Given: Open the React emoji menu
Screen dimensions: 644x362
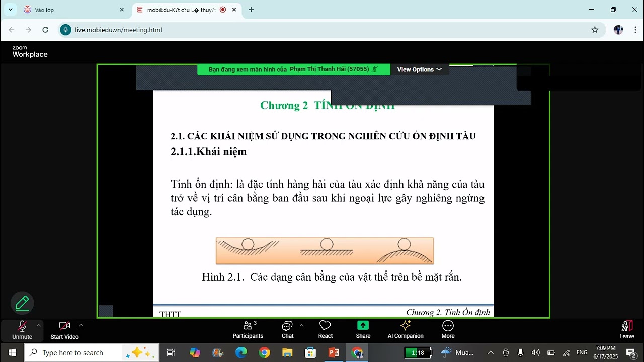Looking at the screenshot, I should pyautogui.click(x=325, y=330).
